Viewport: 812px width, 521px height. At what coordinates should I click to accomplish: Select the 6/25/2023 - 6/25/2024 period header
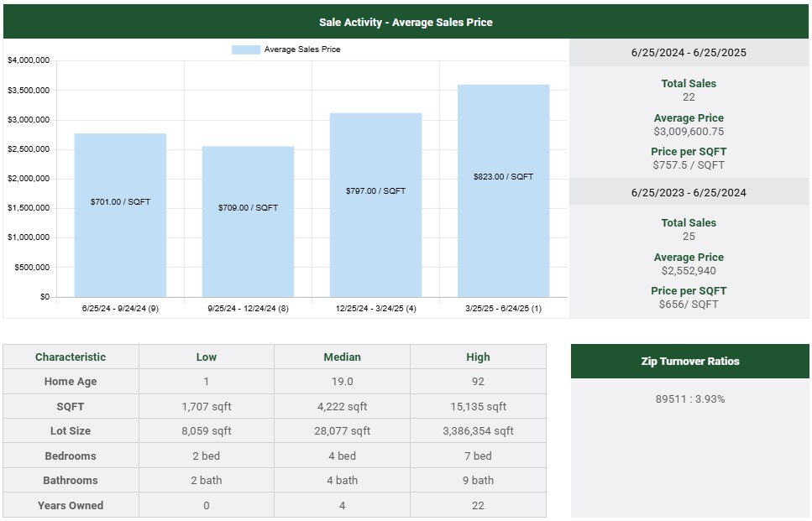tap(689, 192)
